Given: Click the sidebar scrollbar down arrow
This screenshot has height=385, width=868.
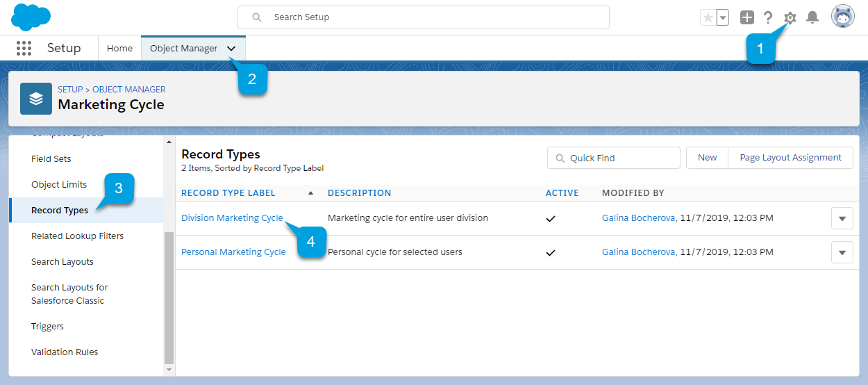Looking at the screenshot, I should click(x=169, y=370).
